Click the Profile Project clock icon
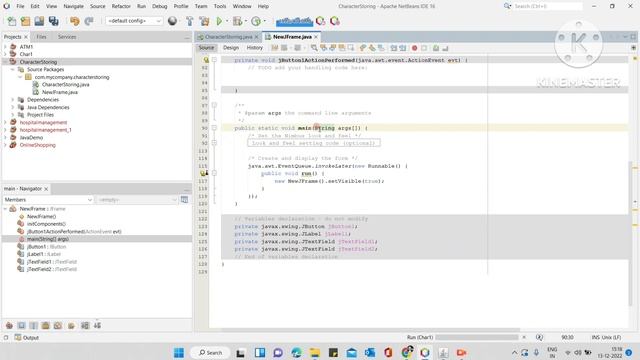Screen dimensions: 640x360 [x=256, y=21]
